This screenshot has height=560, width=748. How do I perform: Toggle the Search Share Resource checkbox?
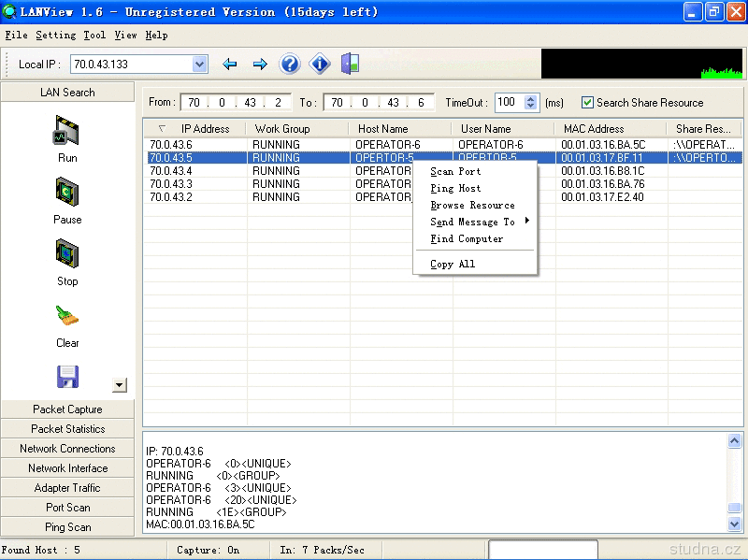click(x=587, y=102)
